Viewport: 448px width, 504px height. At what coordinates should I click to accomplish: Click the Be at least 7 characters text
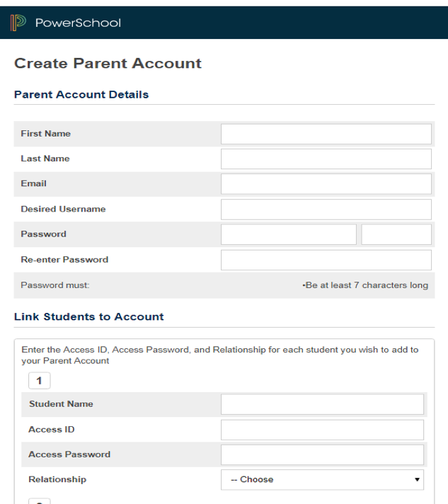[x=365, y=285]
